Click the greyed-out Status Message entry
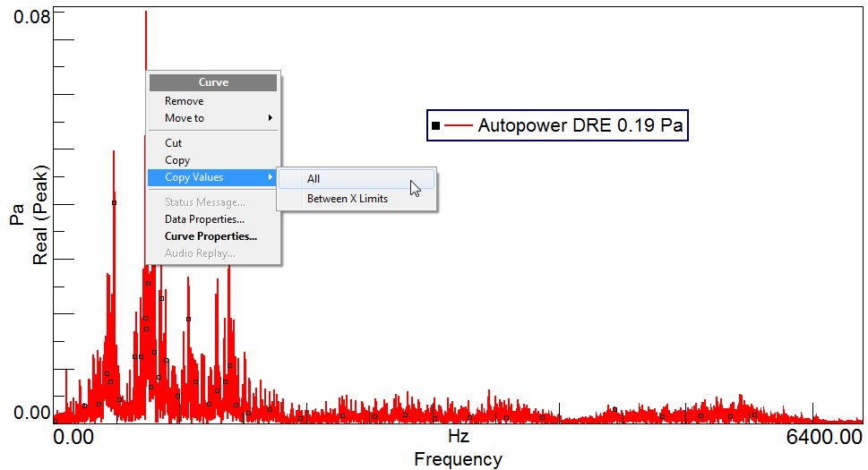The image size is (868, 470). pyautogui.click(x=204, y=202)
